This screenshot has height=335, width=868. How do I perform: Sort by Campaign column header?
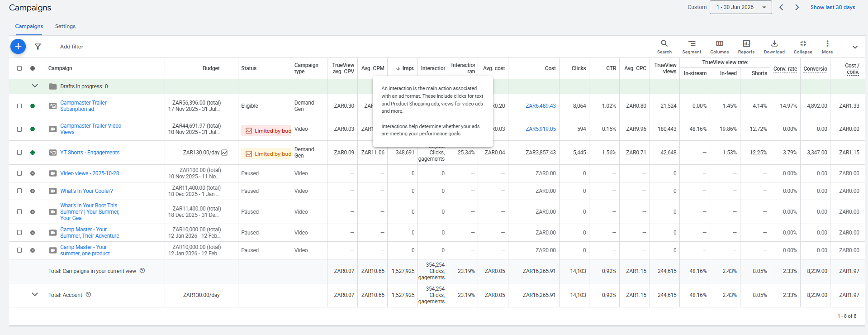[x=60, y=68]
